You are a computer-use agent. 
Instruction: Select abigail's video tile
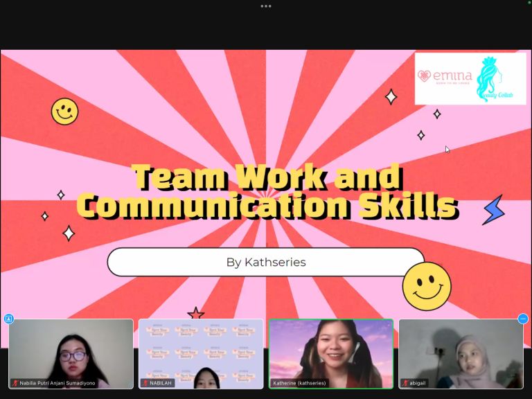tap(461, 354)
